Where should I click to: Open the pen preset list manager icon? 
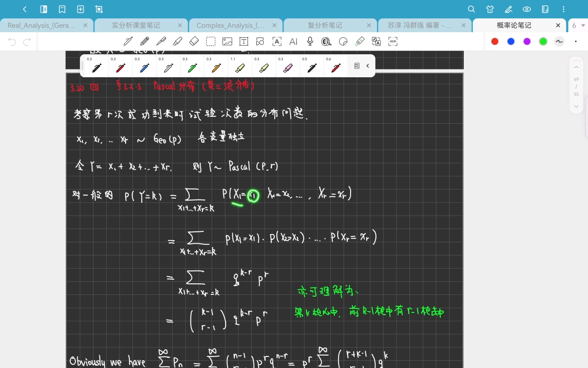357,66
